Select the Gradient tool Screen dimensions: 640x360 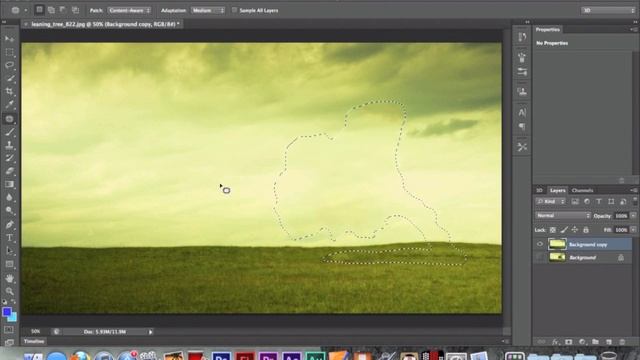click(9, 184)
